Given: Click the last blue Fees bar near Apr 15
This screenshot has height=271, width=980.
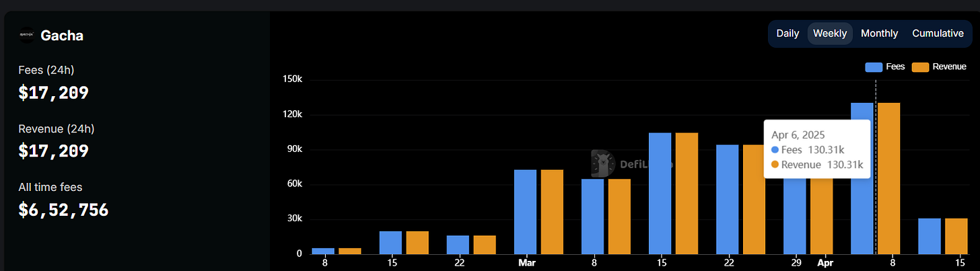Looking at the screenshot, I should pyautogui.click(x=929, y=236).
